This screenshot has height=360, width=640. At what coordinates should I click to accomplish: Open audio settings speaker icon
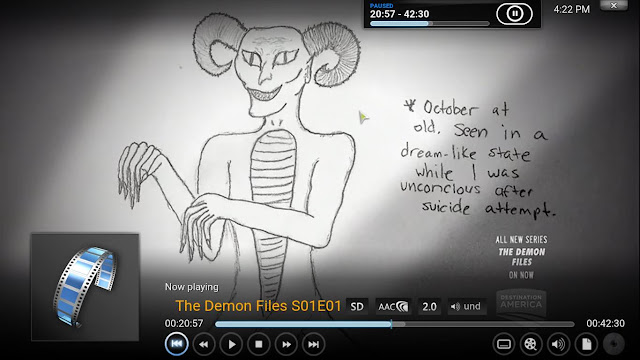click(558, 344)
